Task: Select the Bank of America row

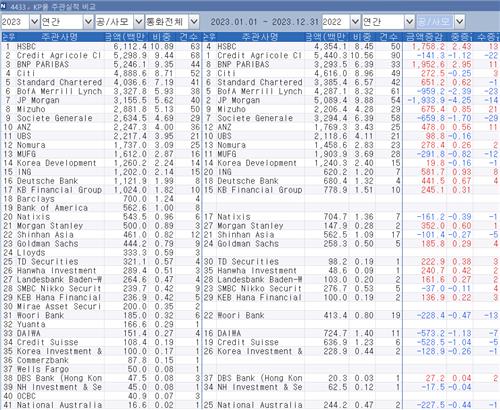Action: click(x=101, y=208)
